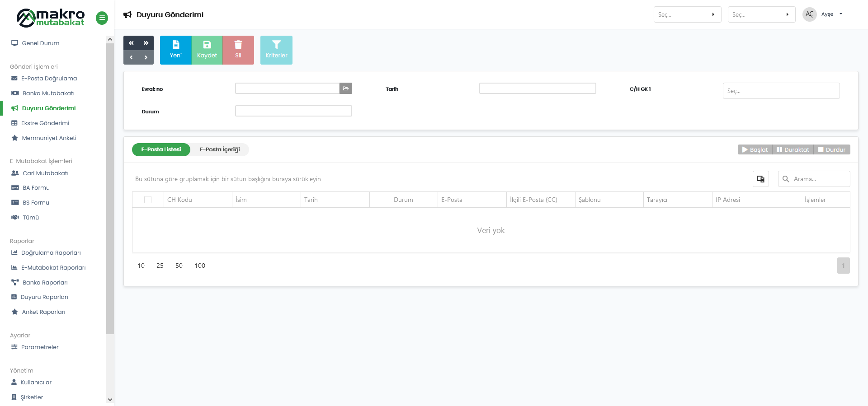Open the C/H GK 1 Seç dropdown
This screenshot has width=868, height=406.
[x=781, y=91]
